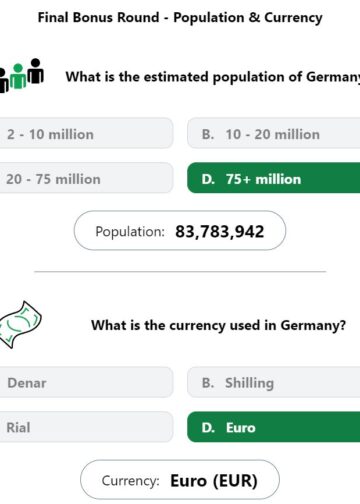Pick the 20 - 75 million answer

(86, 178)
